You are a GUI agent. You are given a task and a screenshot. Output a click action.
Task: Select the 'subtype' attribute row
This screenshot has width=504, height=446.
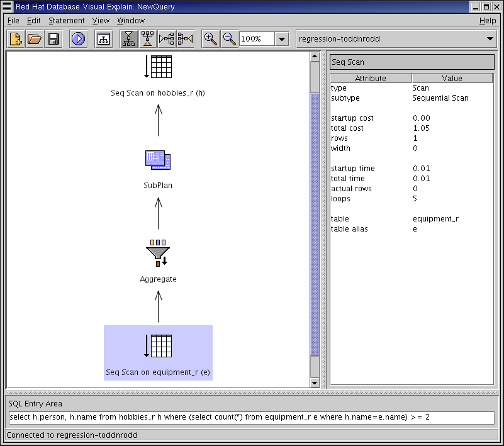[x=412, y=98]
